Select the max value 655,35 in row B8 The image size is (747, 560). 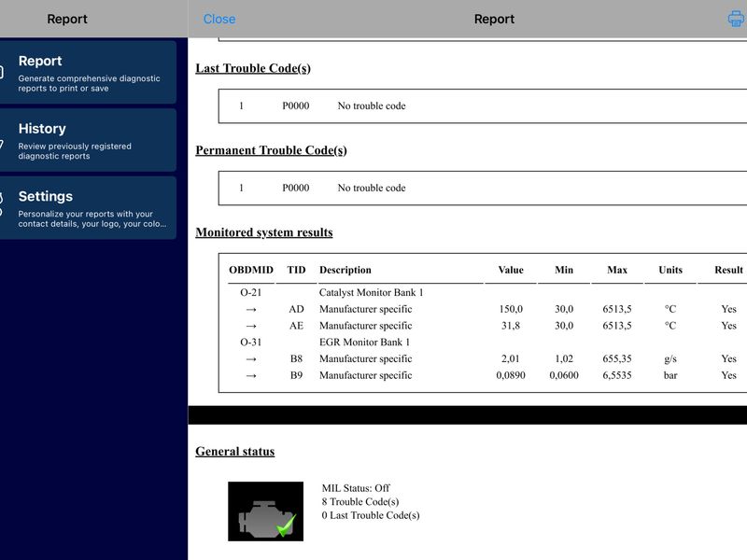(617, 358)
